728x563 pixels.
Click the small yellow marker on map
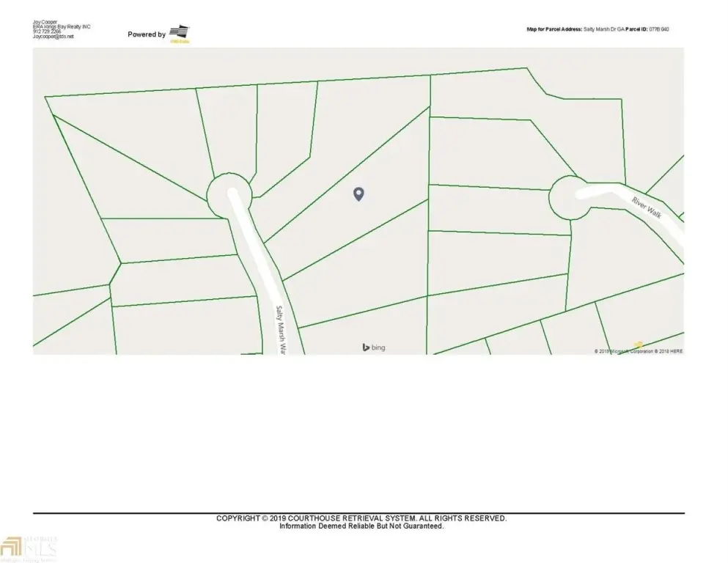(x=638, y=345)
